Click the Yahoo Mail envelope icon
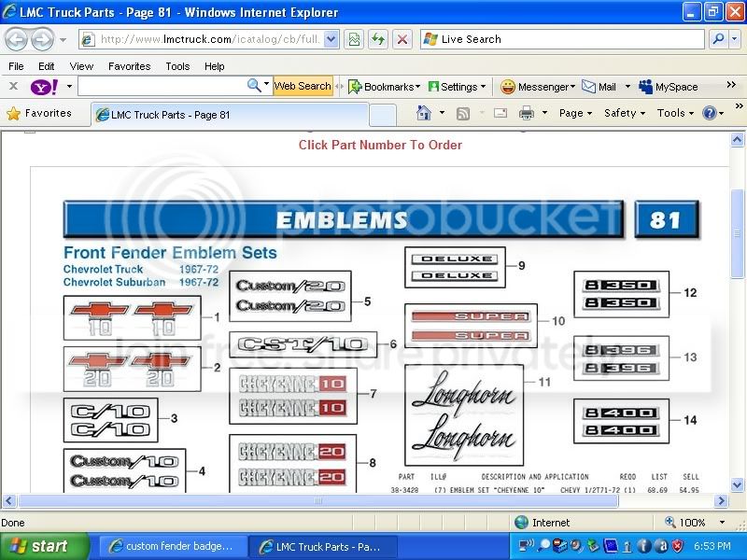This screenshot has height=560, width=747. coord(589,87)
